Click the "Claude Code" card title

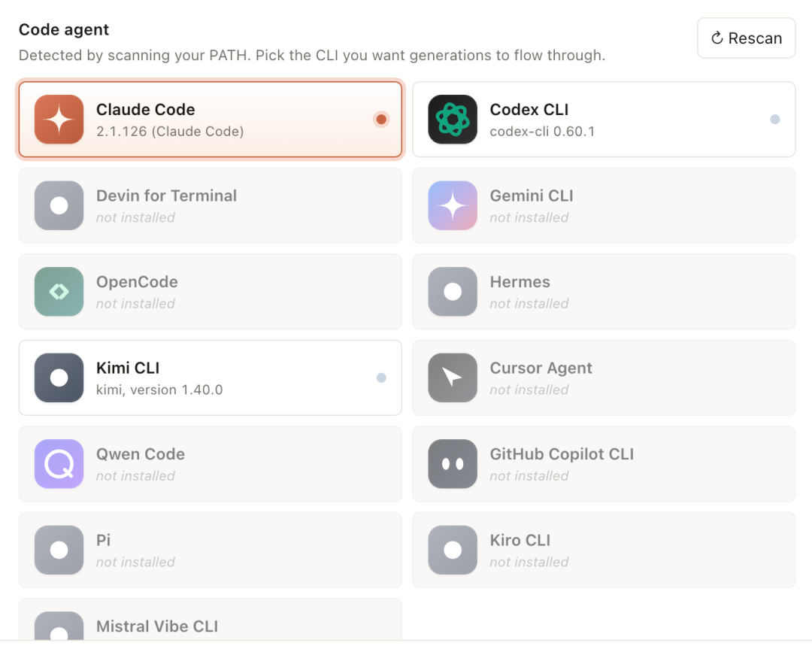pyautogui.click(x=146, y=109)
